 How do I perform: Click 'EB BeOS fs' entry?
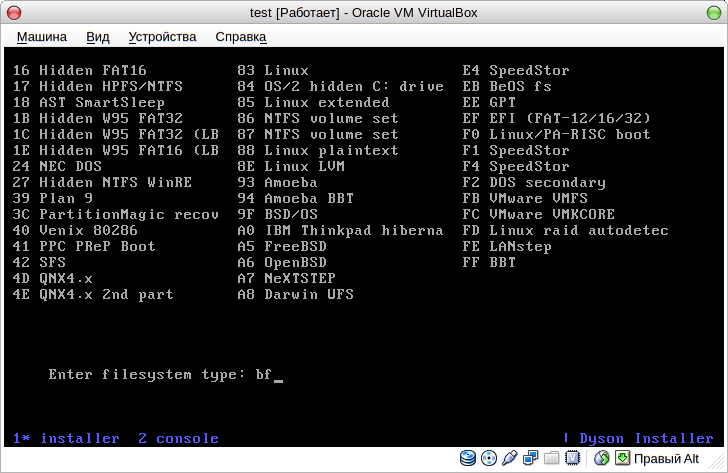tap(507, 86)
